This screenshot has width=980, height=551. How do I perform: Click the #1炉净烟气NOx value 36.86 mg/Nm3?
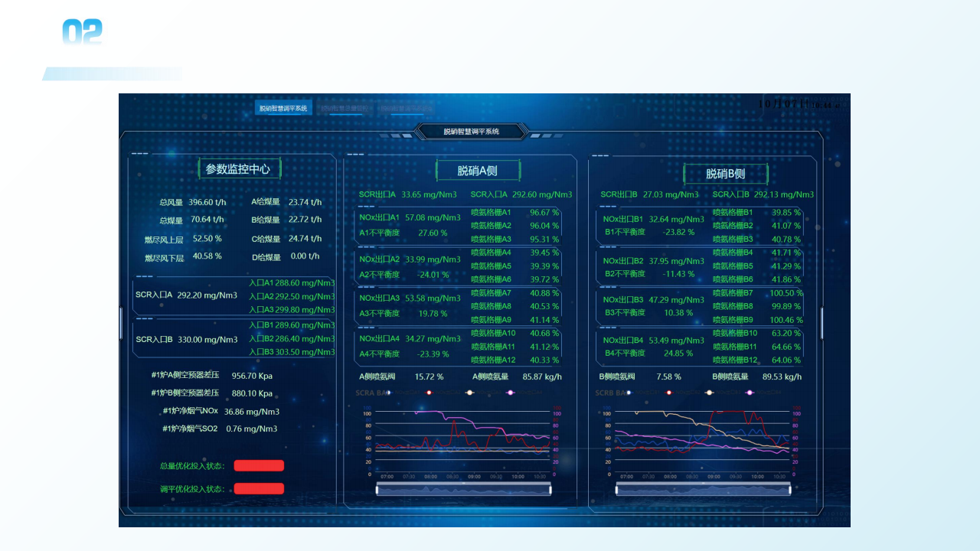coord(251,412)
